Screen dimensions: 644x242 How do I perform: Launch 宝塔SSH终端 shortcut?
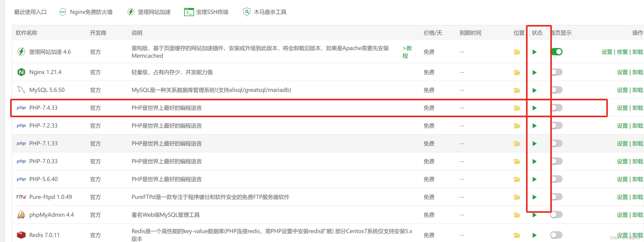[212, 12]
